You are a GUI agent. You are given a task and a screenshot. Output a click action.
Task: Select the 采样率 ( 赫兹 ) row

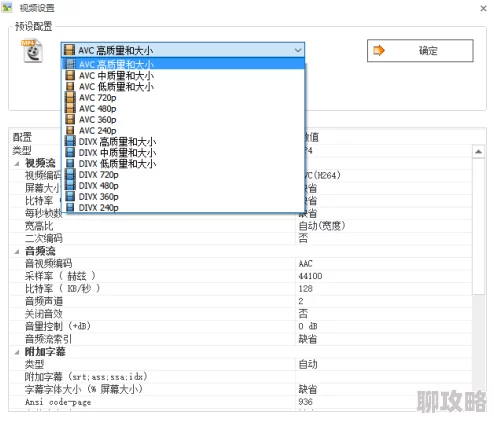pyautogui.click(x=241, y=276)
